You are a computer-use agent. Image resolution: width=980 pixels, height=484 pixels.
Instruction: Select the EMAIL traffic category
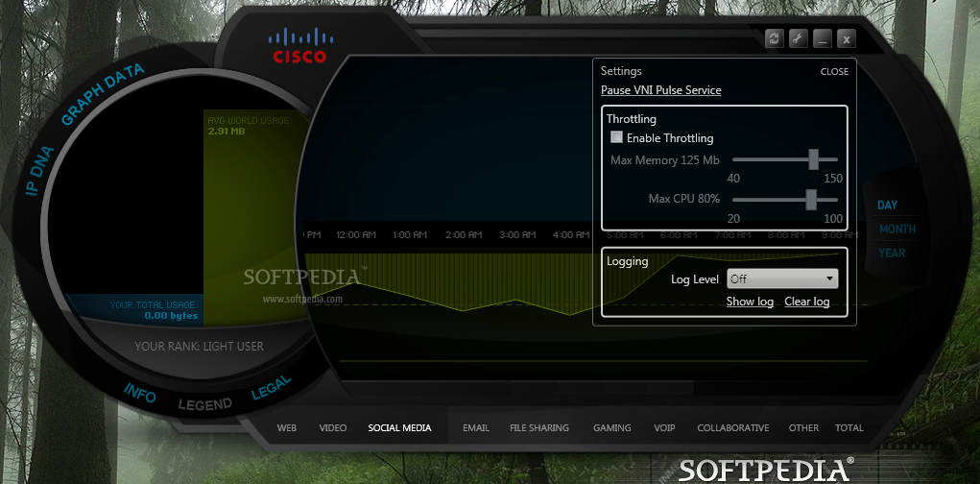[x=476, y=427]
